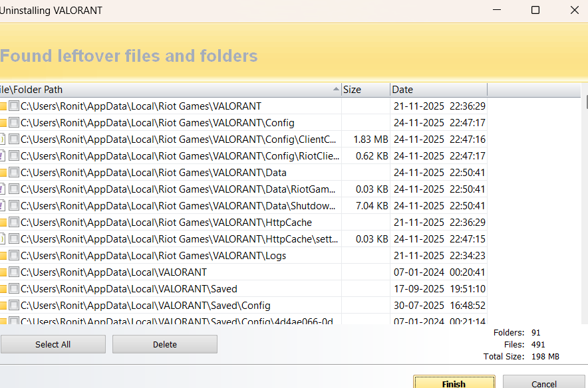Image resolution: width=588 pixels, height=388 pixels.
Task: Click folder icon of Riot Games\VALORANT row
Action: [3, 106]
